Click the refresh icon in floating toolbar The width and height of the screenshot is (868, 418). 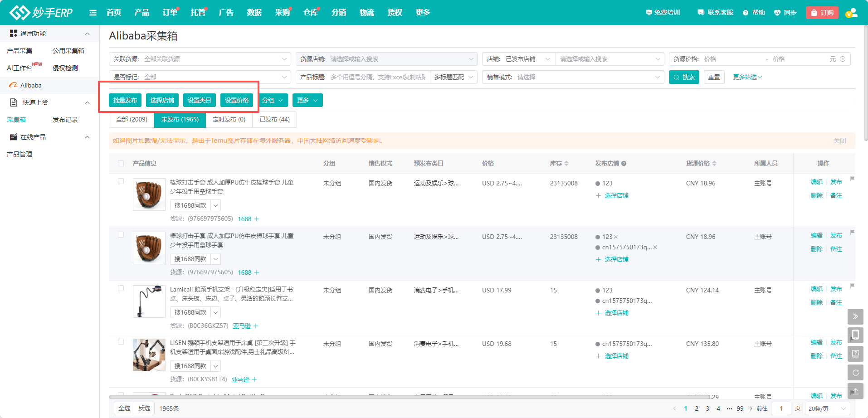(x=855, y=373)
